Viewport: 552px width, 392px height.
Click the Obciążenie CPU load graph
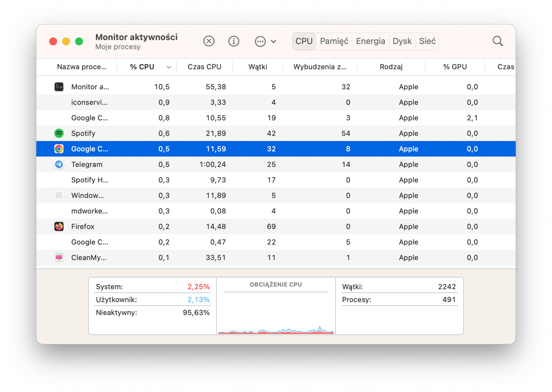tap(276, 313)
